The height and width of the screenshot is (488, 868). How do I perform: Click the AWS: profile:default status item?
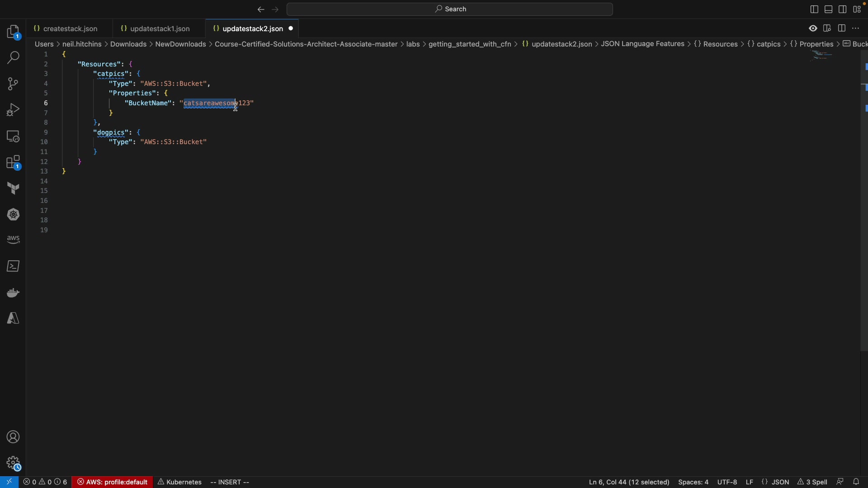coord(113,483)
